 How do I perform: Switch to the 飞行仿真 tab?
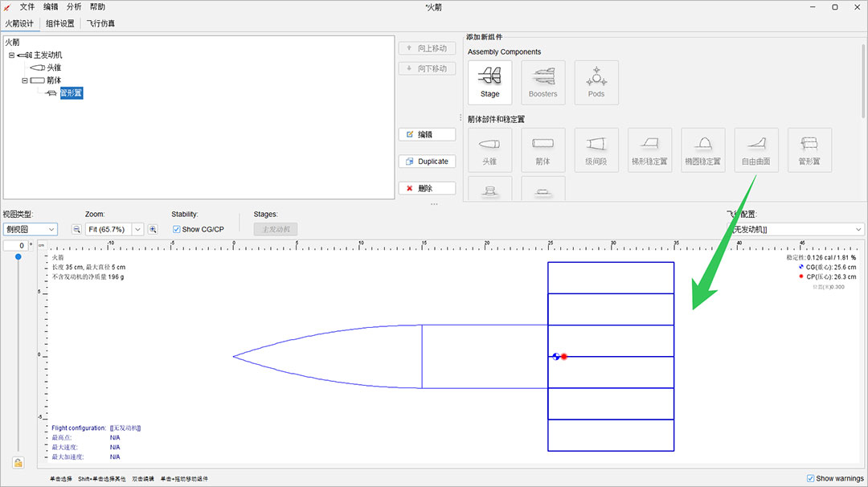tap(100, 23)
